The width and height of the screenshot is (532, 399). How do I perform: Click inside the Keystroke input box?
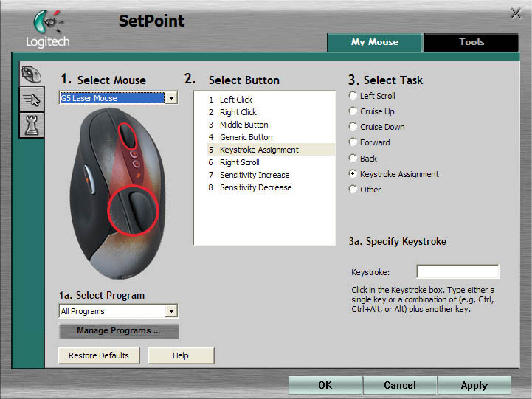457,271
